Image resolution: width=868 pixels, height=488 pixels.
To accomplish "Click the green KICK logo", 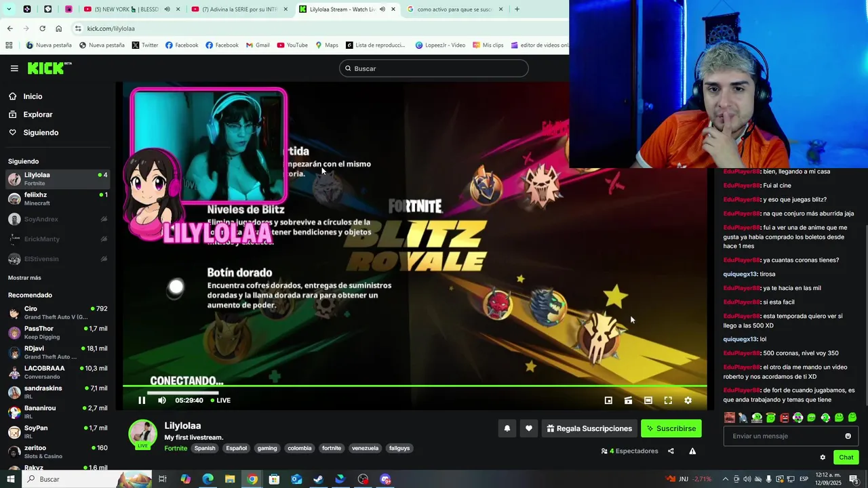I will pos(49,68).
